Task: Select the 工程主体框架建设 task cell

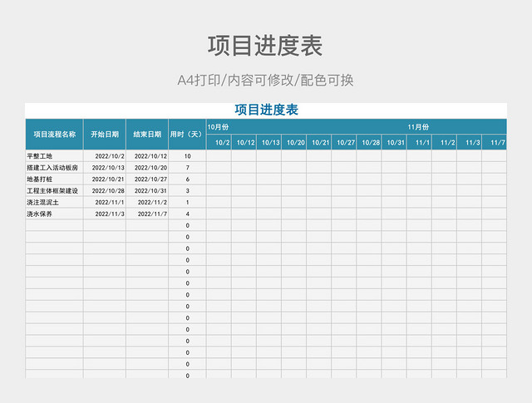Action: [x=54, y=190]
